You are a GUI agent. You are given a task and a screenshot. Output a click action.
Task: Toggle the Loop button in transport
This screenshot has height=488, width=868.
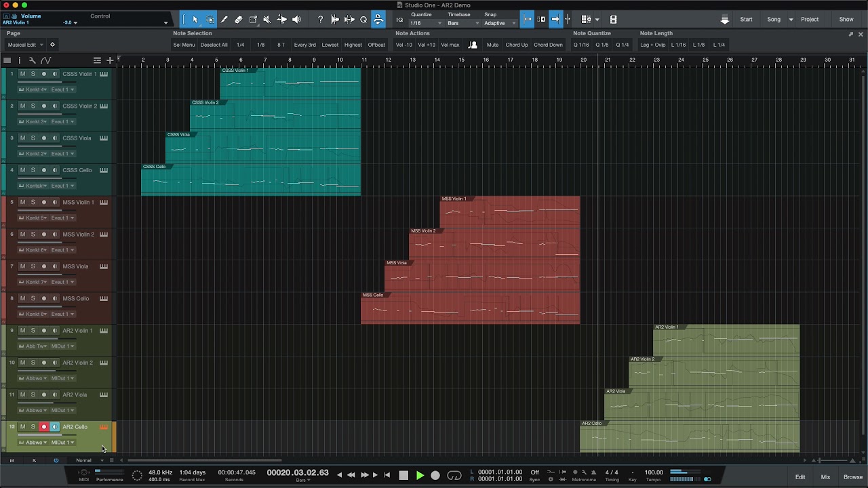(454, 476)
